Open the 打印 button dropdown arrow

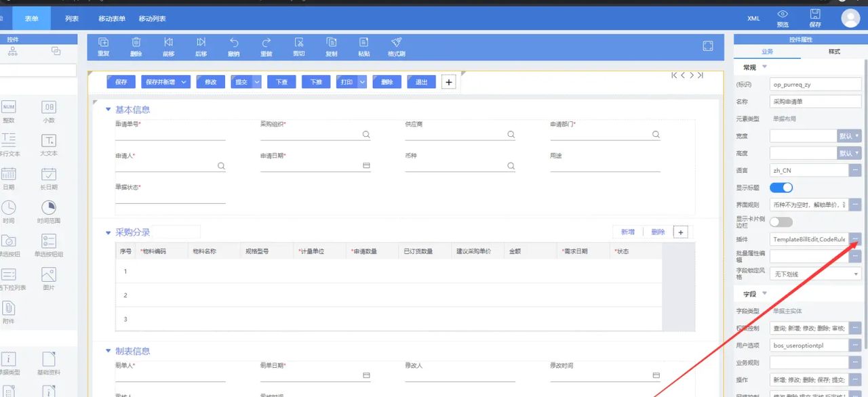click(362, 82)
